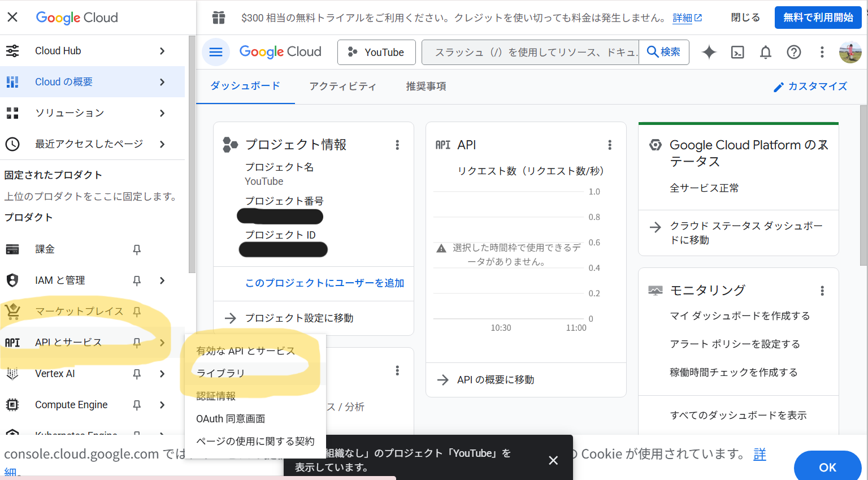Close the left navigation panel with X
The height and width of the screenshot is (480, 868).
click(x=12, y=17)
